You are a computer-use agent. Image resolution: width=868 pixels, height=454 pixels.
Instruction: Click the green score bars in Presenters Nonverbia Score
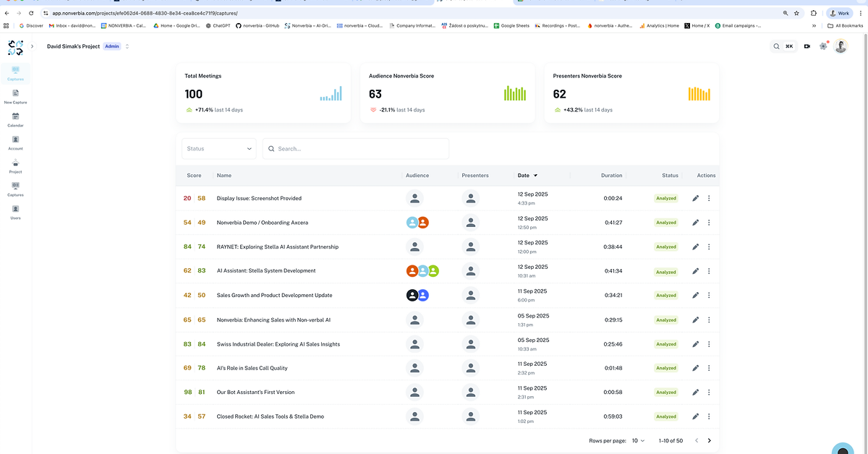[699, 93]
